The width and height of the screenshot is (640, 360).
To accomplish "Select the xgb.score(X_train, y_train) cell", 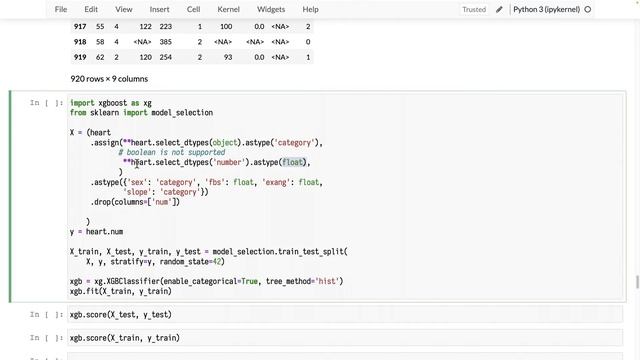I will click(x=345, y=338).
